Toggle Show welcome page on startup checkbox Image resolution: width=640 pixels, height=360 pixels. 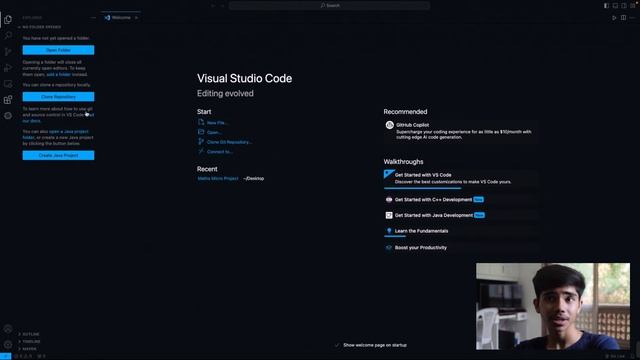pos(337,345)
